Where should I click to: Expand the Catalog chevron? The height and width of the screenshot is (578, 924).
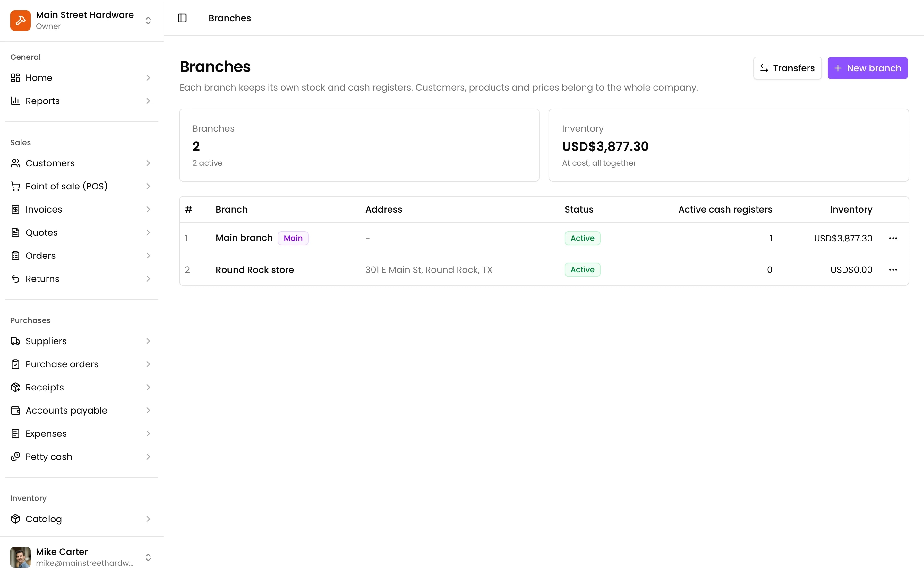coord(148,519)
